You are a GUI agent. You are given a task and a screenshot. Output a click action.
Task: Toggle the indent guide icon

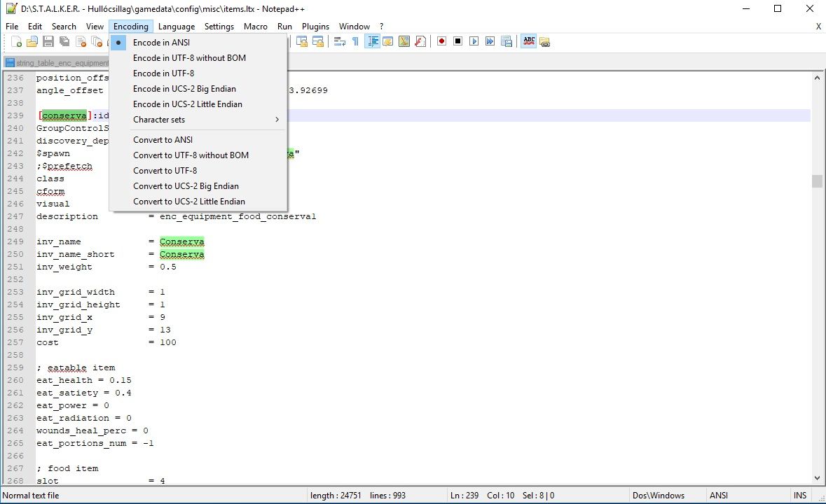click(x=373, y=41)
